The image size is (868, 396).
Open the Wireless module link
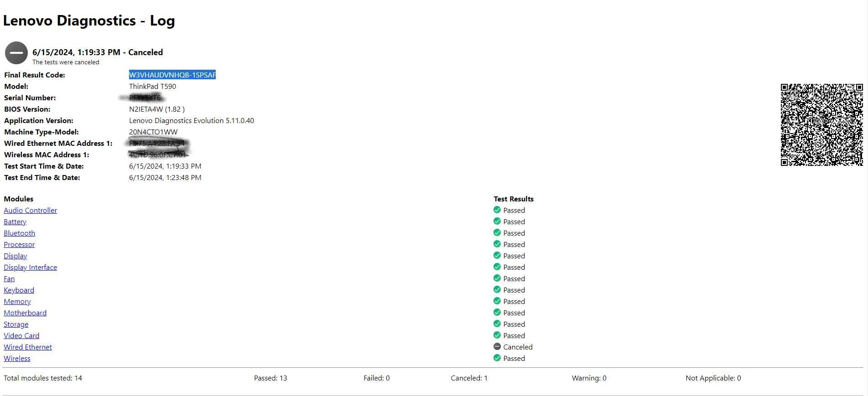click(17, 358)
